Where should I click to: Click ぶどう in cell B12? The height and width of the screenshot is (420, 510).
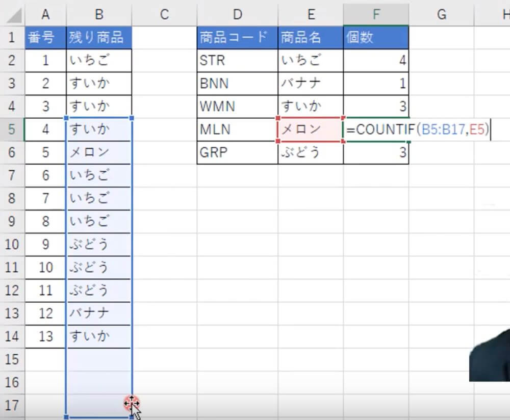coord(99,291)
